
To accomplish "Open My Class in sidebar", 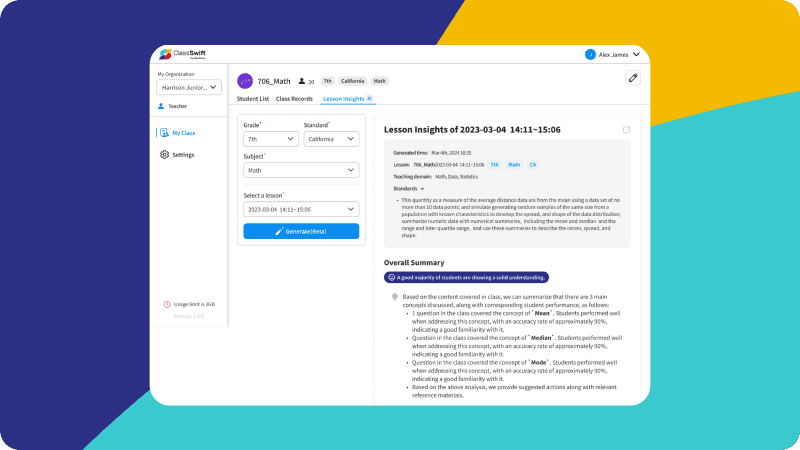I will 183,133.
